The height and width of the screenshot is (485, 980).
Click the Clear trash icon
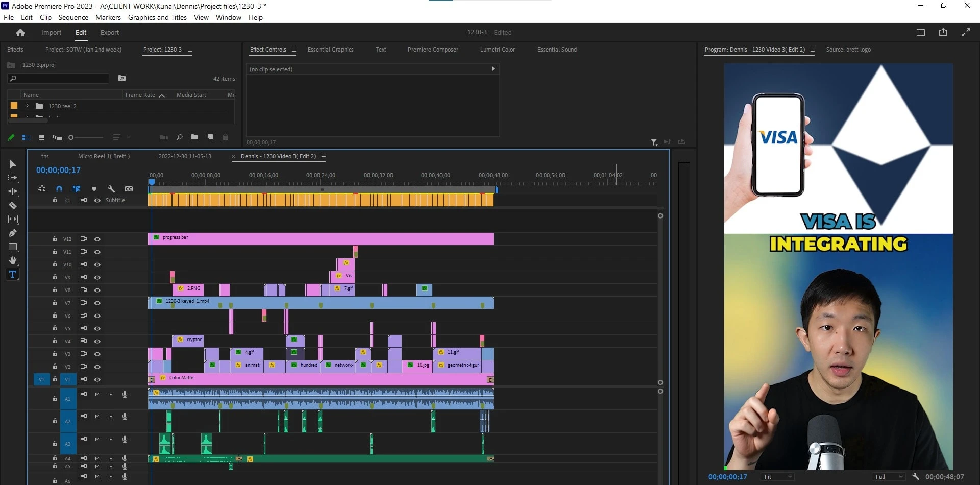[x=225, y=137]
